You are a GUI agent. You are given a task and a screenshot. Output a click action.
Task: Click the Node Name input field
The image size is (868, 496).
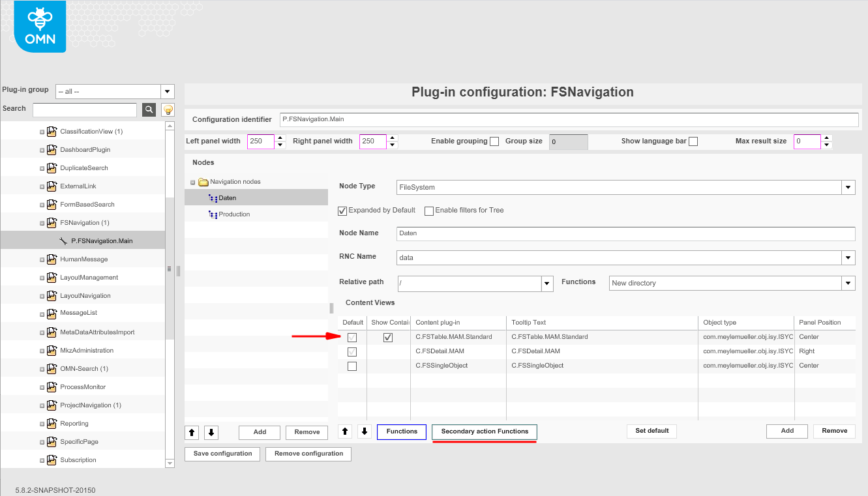625,233
